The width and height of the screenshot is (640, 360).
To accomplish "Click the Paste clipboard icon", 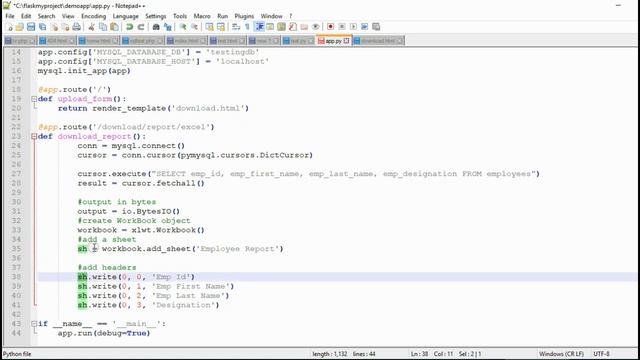I will pos(115,27).
